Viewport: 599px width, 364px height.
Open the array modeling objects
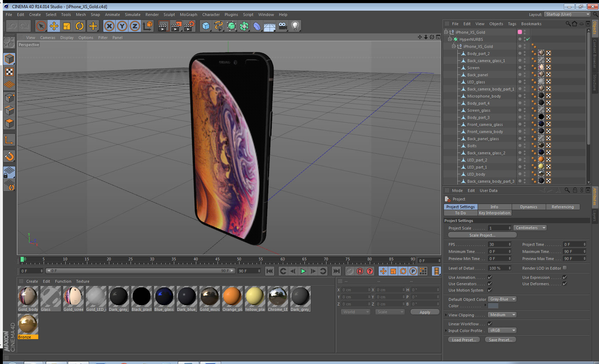click(244, 26)
